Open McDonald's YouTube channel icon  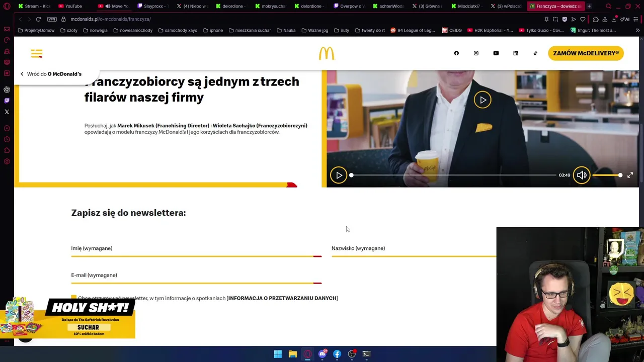coord(496,53)
